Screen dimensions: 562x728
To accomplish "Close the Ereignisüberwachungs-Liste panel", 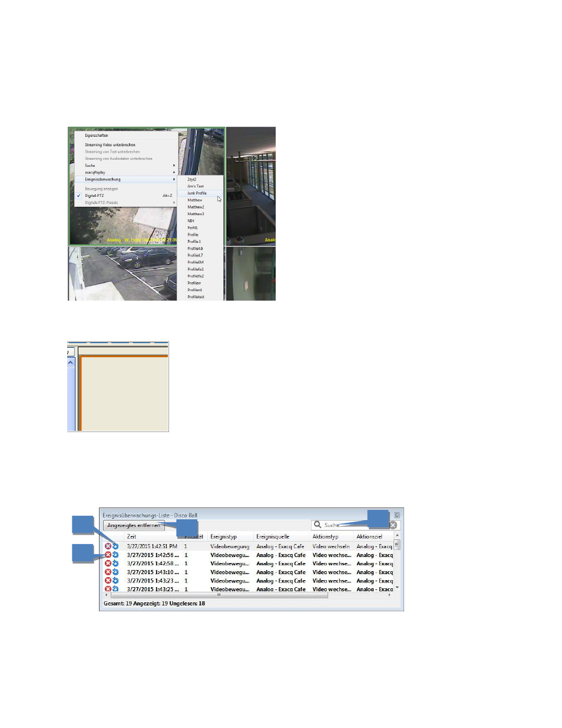I will (397, 515).
